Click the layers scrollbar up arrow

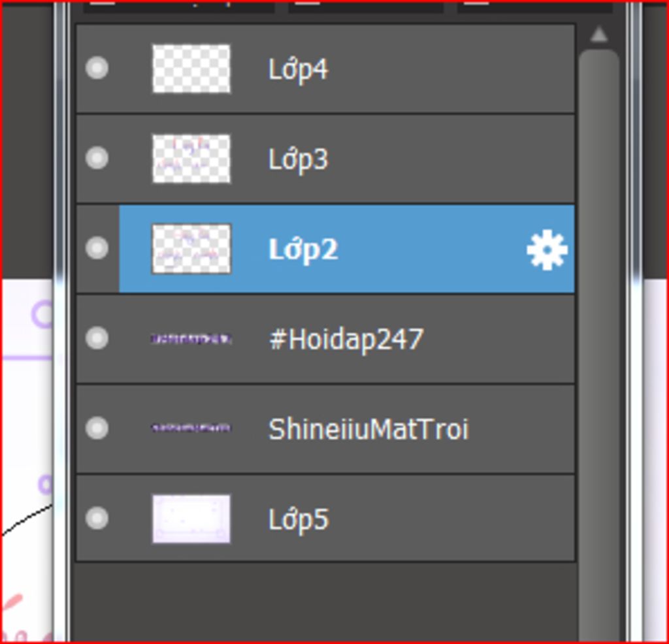pyautogui.click(x=599, y=34)
